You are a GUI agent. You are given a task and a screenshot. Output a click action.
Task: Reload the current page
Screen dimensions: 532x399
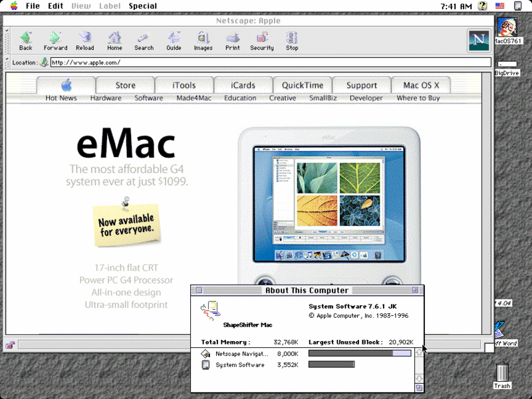[84, 41]
